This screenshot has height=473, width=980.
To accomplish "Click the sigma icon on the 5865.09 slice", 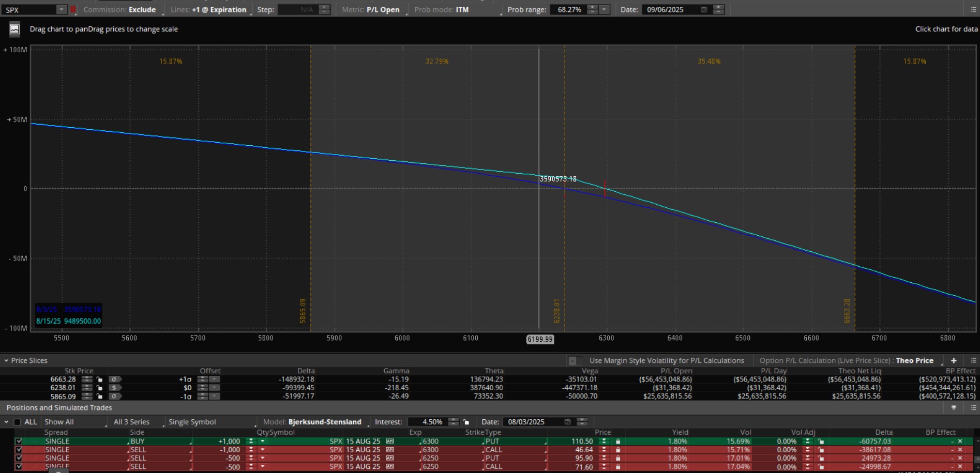I will pyautogui.click(x=114, y=396).
